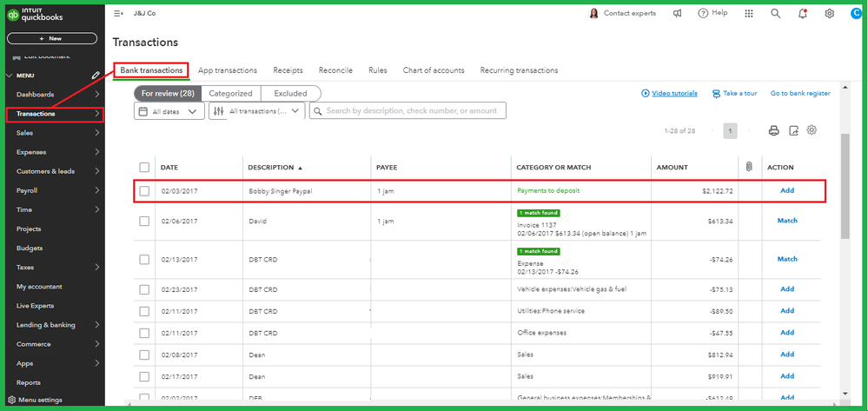Check the Bobby Singer Paypal row checkbox
This screenshot has width=868, height=411.
(x=144, y=191)
